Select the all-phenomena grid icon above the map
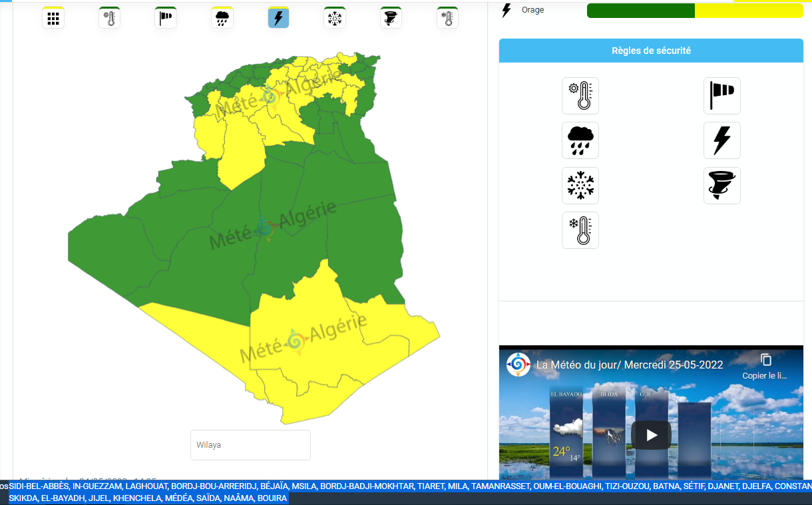The width and height of the screenshot is (812, 505). click(x=53, y=18)
